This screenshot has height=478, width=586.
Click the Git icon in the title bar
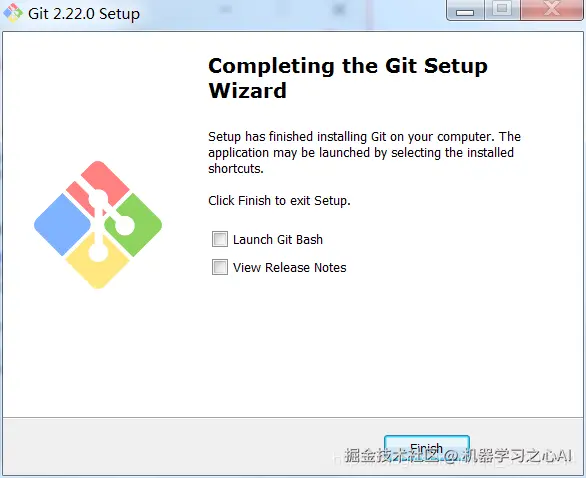point(13,13)
